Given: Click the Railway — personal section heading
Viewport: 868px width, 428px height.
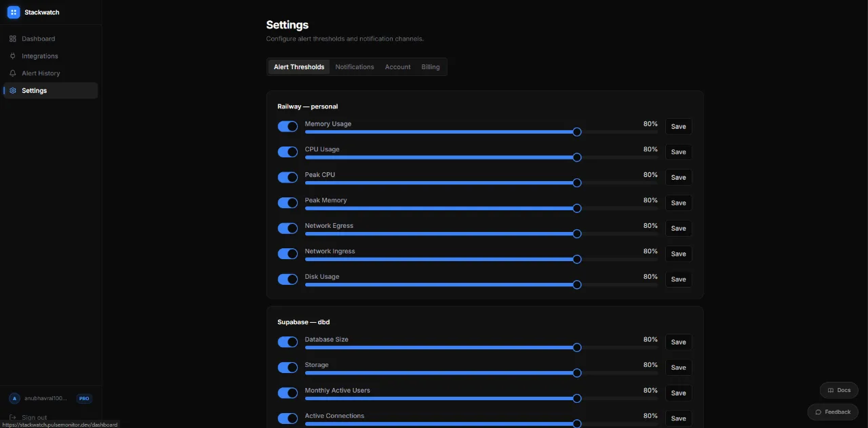Looking at the screenshot, I should coord(308,106).
